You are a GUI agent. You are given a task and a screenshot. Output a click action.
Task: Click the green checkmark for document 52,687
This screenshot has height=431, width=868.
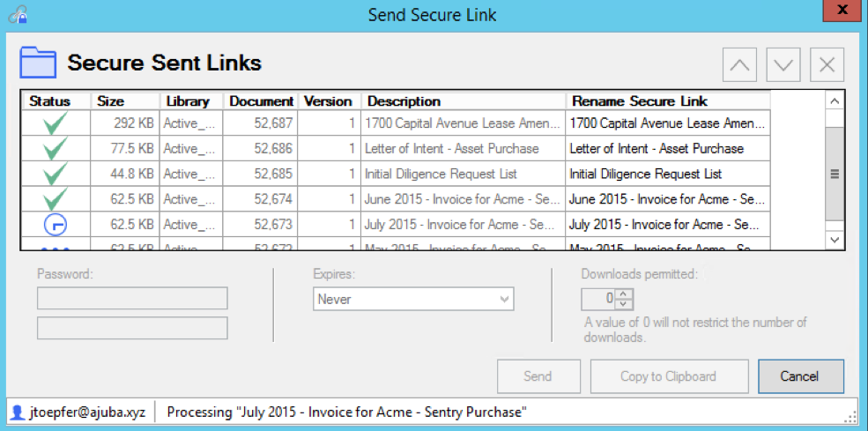click(56, 123)
